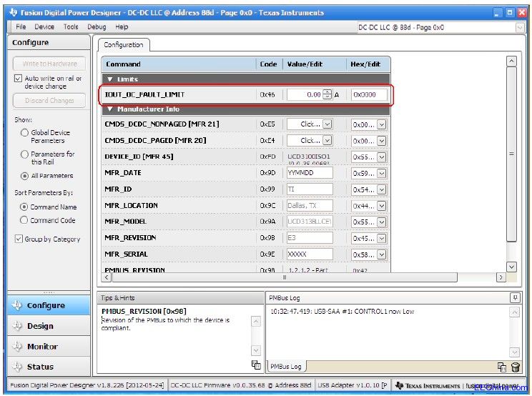Toggle Auto write on rail or device change

[x=18, y=79]
